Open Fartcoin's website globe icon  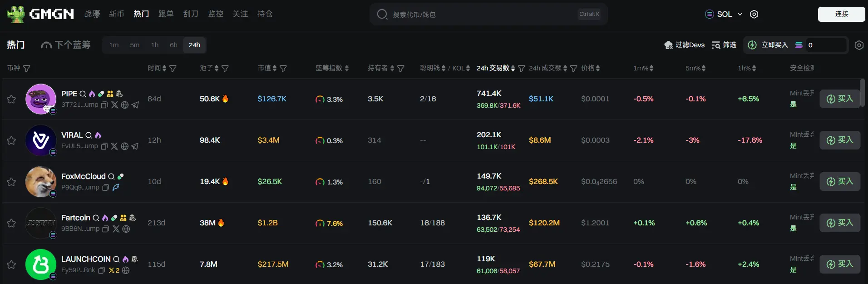click(x=126, y=229)
